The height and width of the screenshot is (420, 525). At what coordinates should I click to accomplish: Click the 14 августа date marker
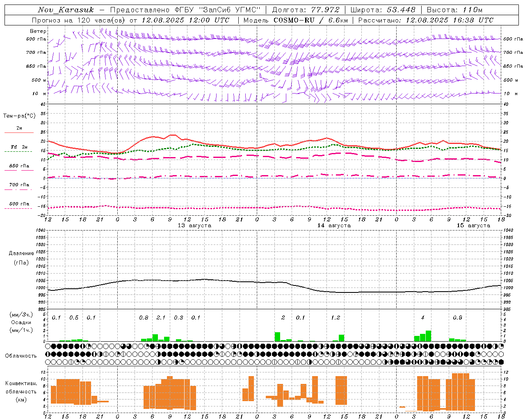tap(334, 226)
